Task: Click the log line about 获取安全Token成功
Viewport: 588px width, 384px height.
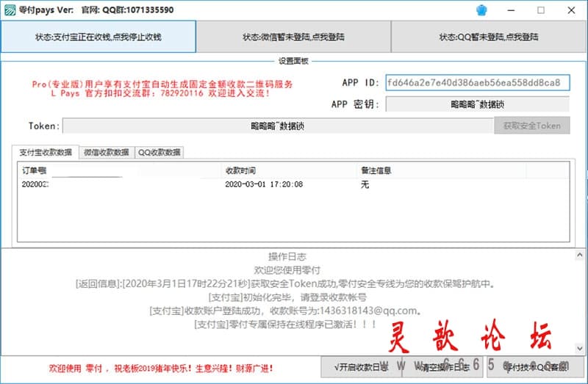Action: 285,284
